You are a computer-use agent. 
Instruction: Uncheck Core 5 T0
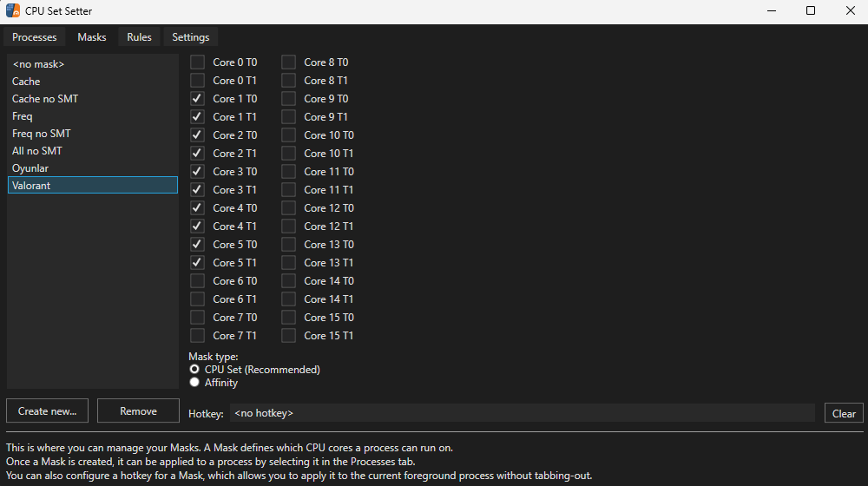tap(197, 245)
